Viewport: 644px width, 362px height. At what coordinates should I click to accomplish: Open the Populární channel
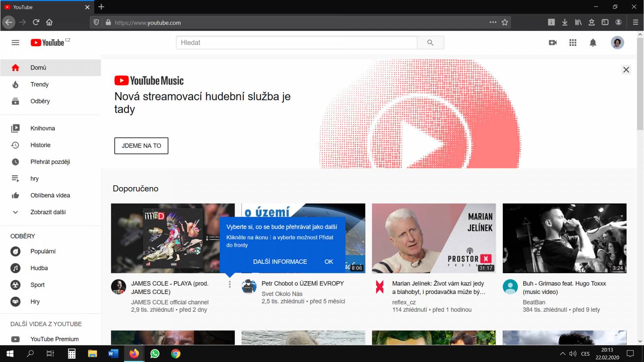pyautogui.click(x=50, y=251)
